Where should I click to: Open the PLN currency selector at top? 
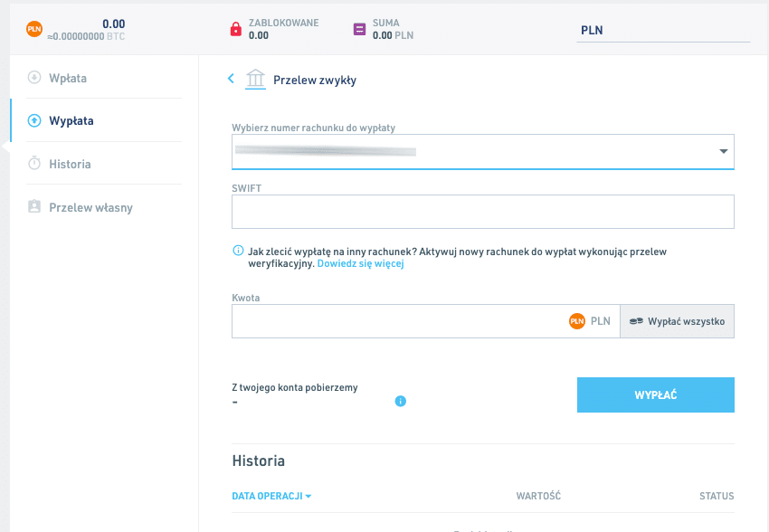coord(663,30)
